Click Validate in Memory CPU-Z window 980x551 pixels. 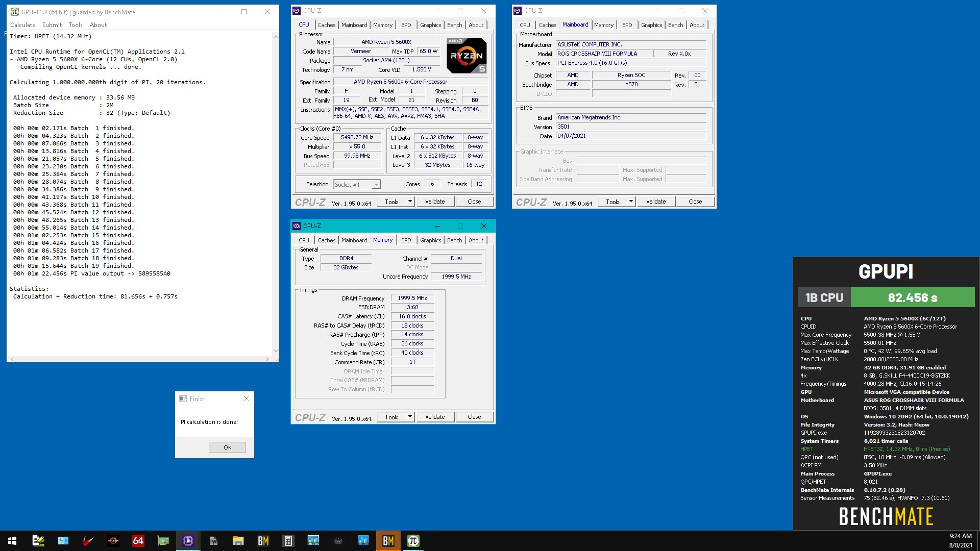coord(435,417)
